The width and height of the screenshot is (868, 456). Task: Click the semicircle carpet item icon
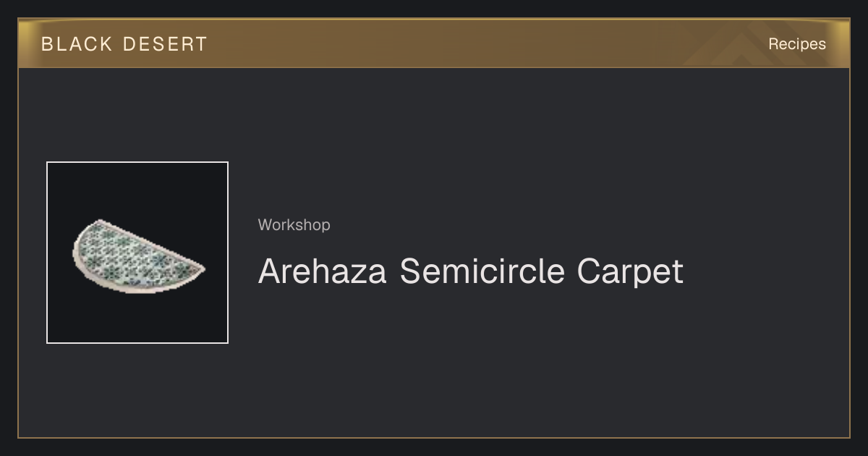137,253
